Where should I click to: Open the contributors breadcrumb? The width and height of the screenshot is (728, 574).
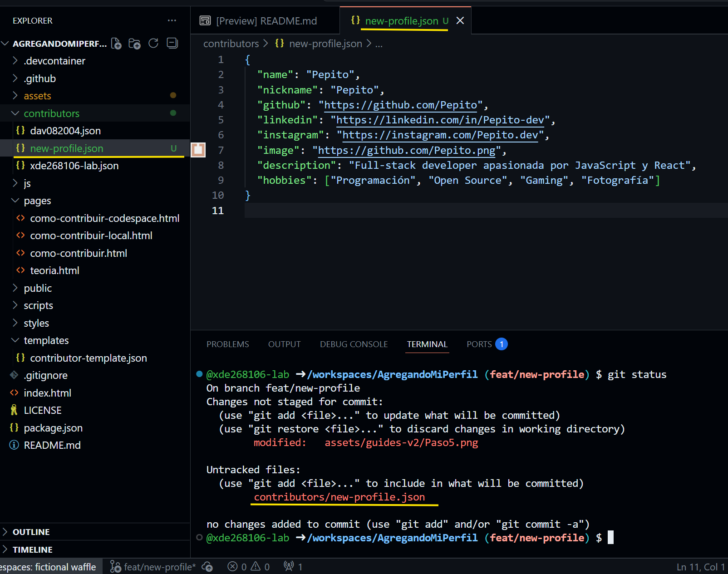tap(231, 44)
